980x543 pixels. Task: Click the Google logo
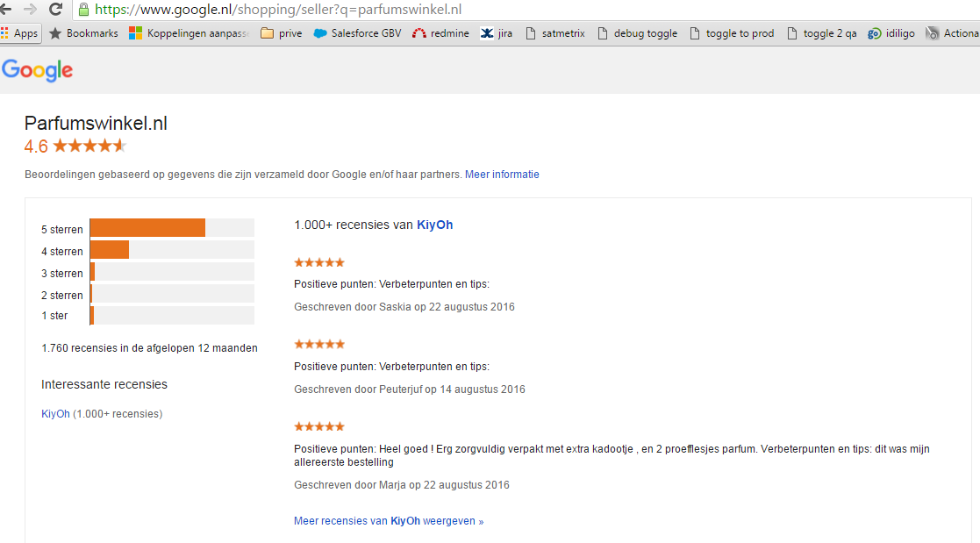(38, 70)
